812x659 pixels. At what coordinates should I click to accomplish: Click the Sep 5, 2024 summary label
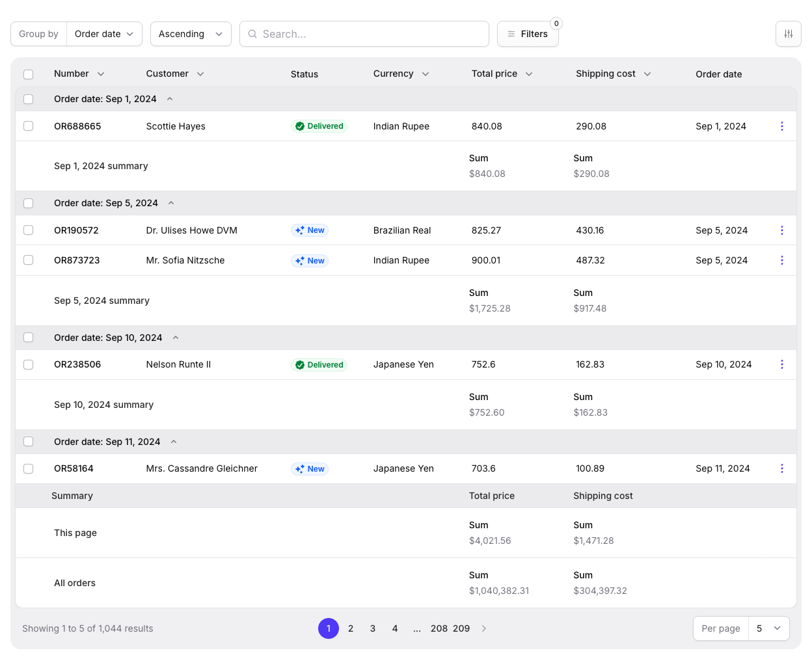tap(101, 301)
